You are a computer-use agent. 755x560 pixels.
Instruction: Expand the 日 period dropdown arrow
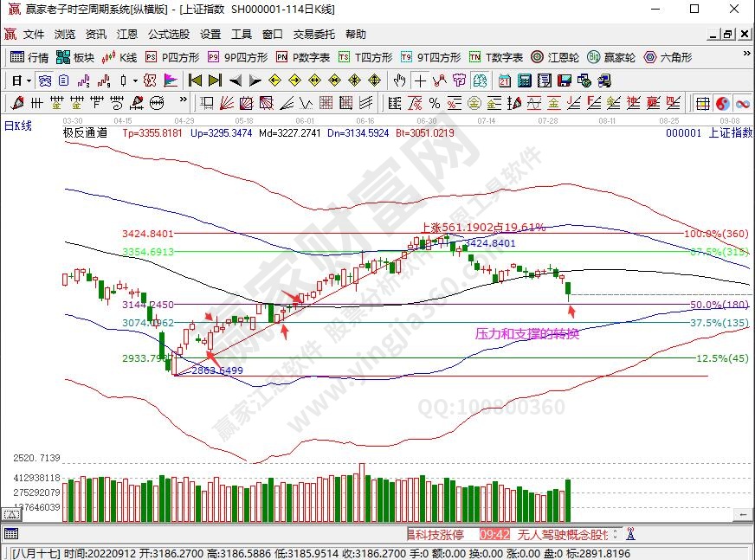pyautogui.click(x=28, y=80)
